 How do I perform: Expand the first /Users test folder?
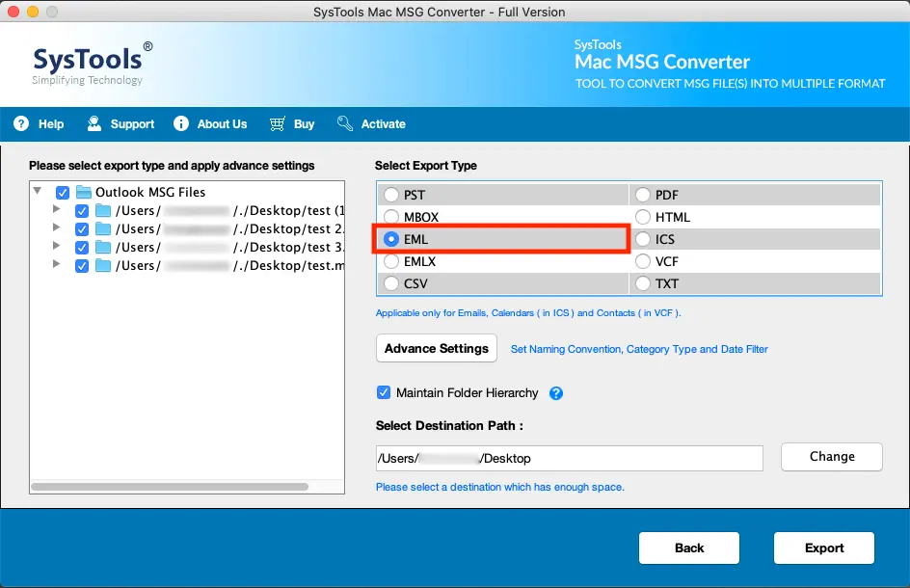(x=57, y=210)
